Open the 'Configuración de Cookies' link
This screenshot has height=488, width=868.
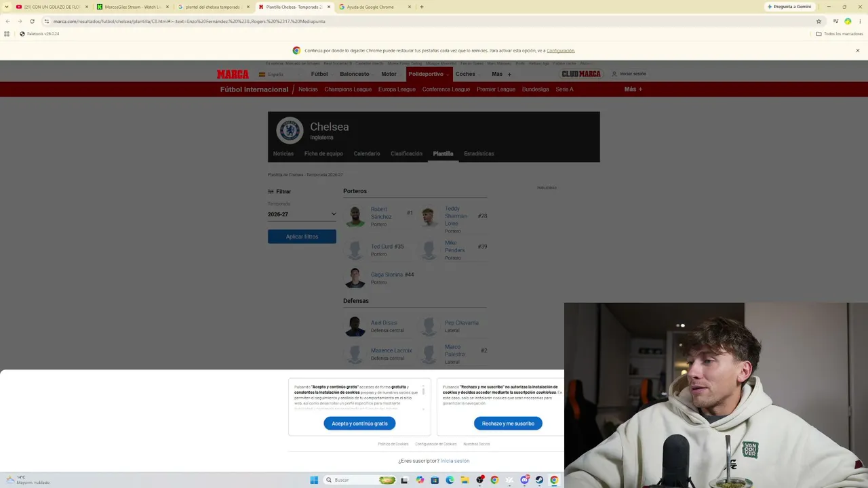pyautogui.click(x=436, y=444)
